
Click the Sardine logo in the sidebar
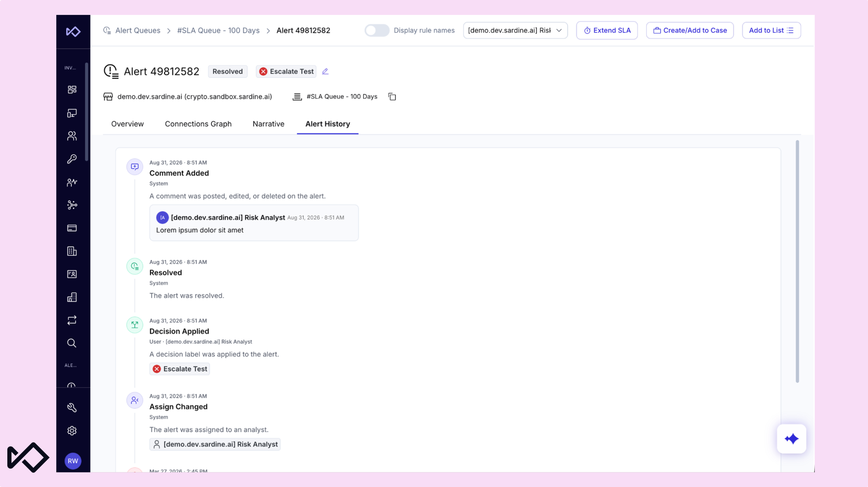73,31
